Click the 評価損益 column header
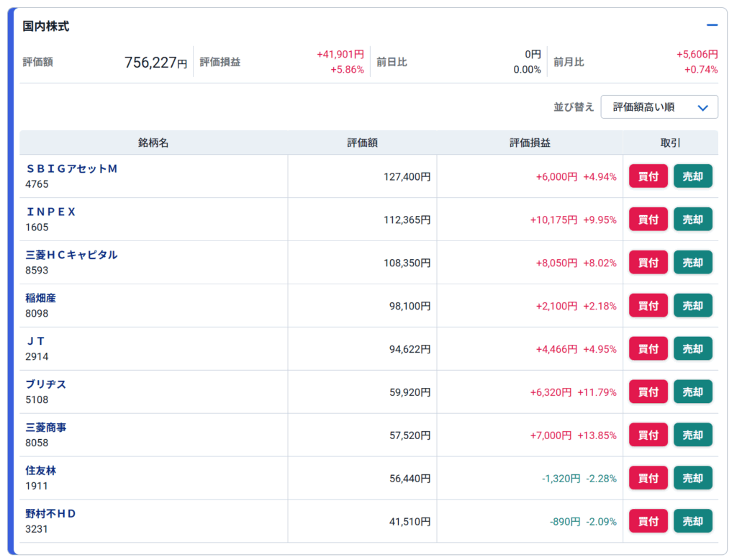This screenshot has height=560, width=737. pos(530,143)
